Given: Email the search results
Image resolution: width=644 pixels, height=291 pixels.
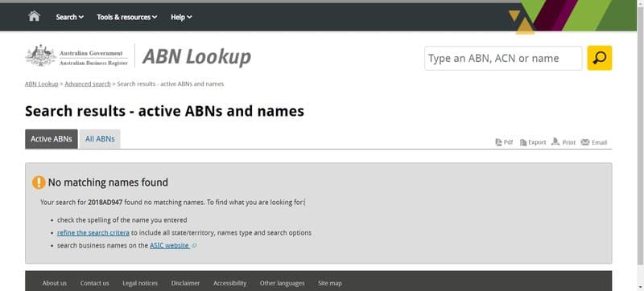Looking at the screenshot, I should tap(594, 142).
